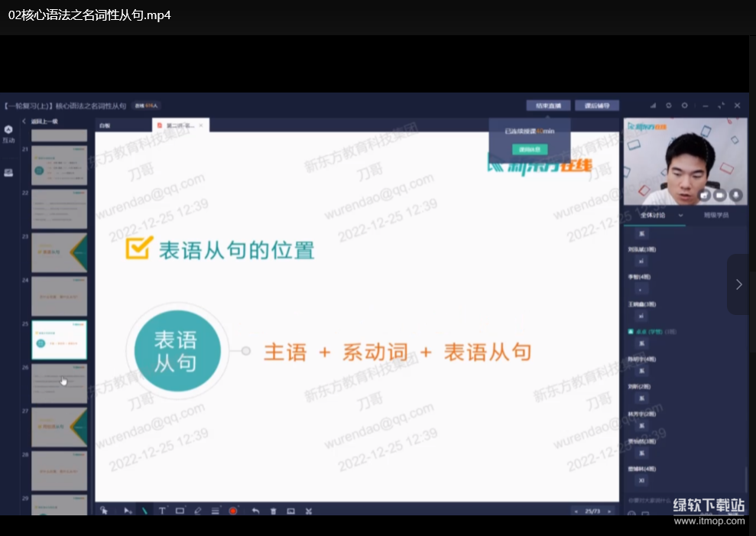Viewport: 756px width, 536px height.
Task: Select the green pen drawing tool
Action: [144, 511]
